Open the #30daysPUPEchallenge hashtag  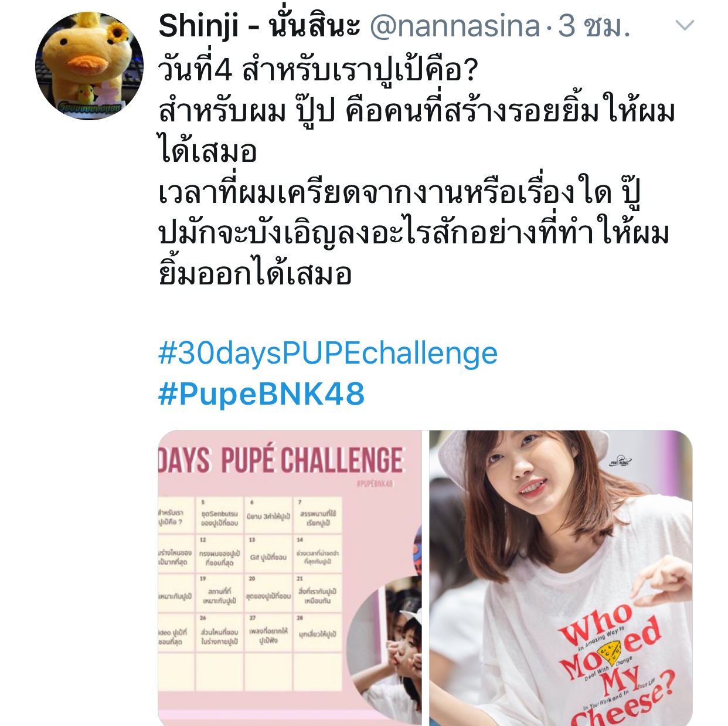328,354
